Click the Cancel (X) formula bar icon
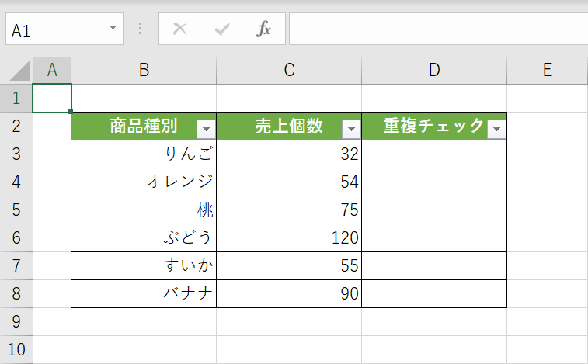 click(x=180, y=29)
